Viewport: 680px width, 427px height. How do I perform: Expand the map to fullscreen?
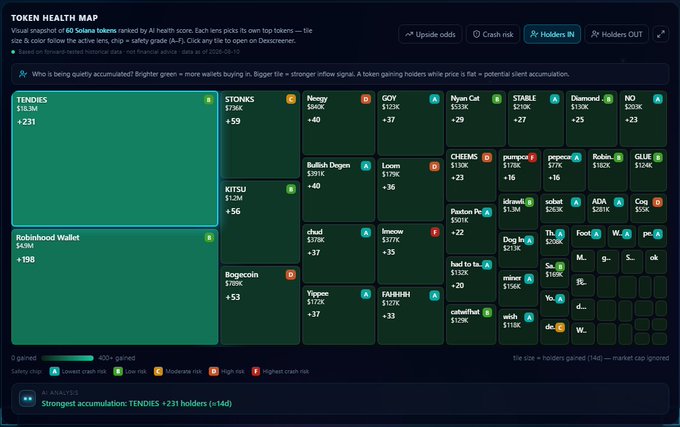pos(660,34)
